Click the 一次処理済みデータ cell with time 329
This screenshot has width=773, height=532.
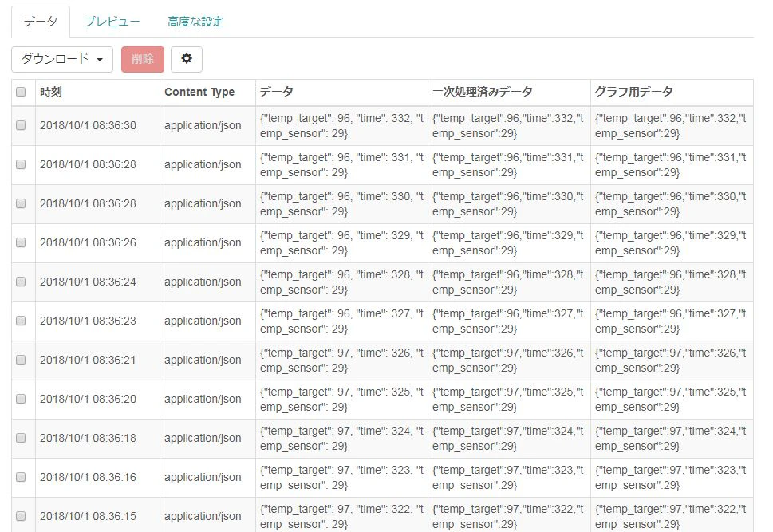point(508,243)
